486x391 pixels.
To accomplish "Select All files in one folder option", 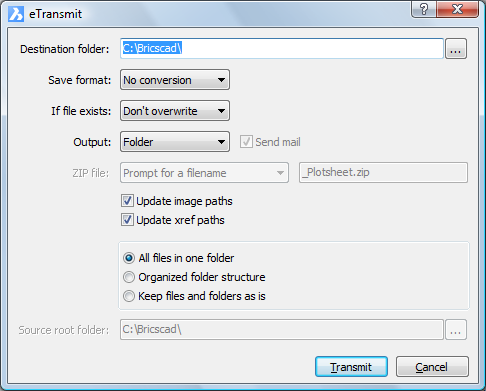I will [129, 258].
